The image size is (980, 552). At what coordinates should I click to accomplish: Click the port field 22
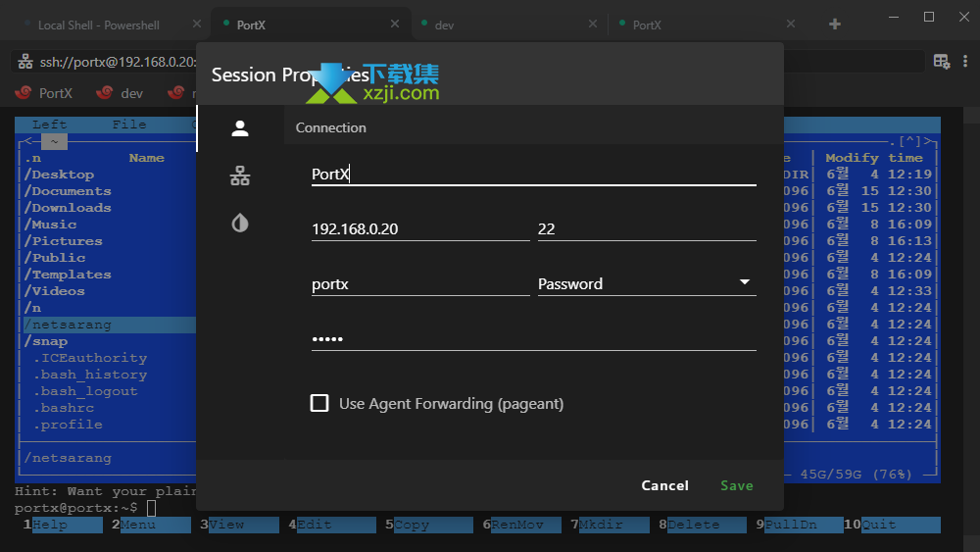tap(647, 228)
